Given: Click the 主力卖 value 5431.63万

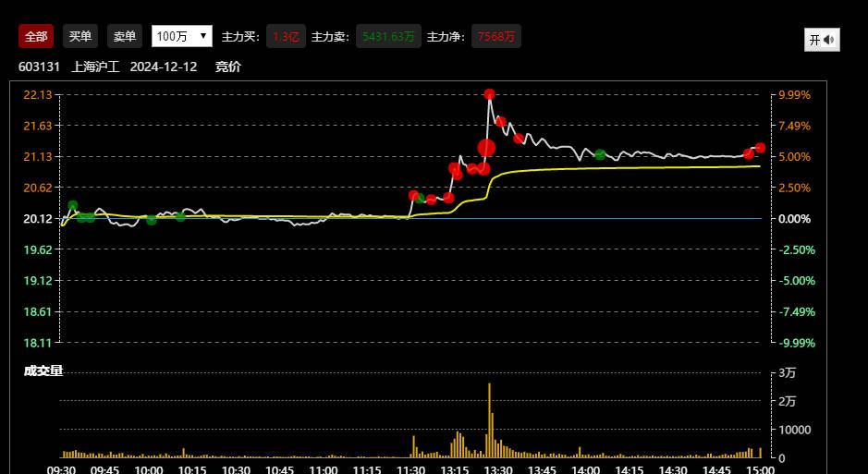Looking at the screenshot, I should (388, 37).
